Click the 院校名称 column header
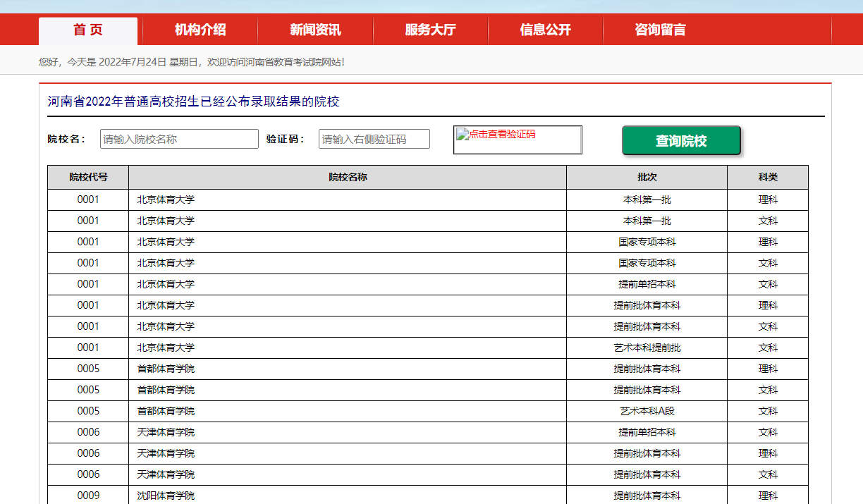 click(x=348, y=178)
